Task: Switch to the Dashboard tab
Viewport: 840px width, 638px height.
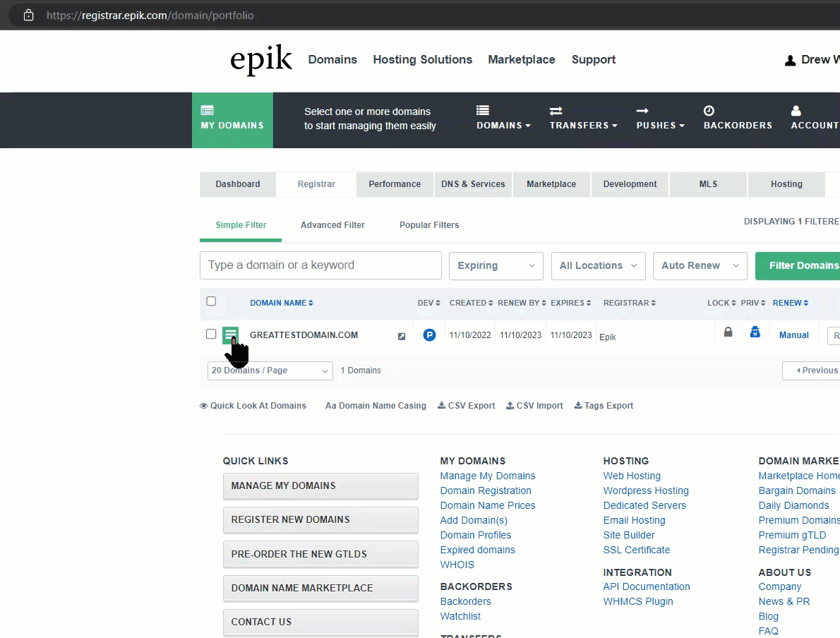Action: click(238, 184)
